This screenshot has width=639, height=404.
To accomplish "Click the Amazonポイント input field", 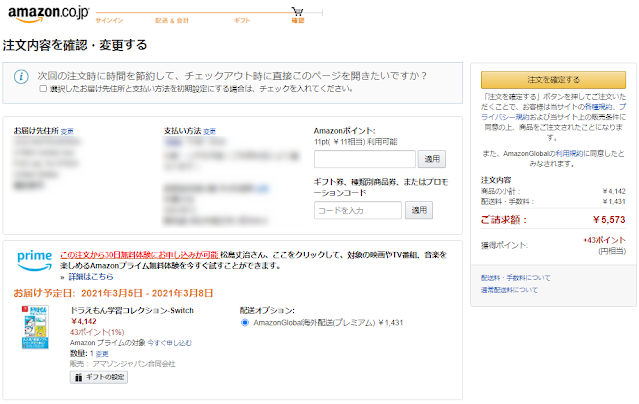I will 365,159.
